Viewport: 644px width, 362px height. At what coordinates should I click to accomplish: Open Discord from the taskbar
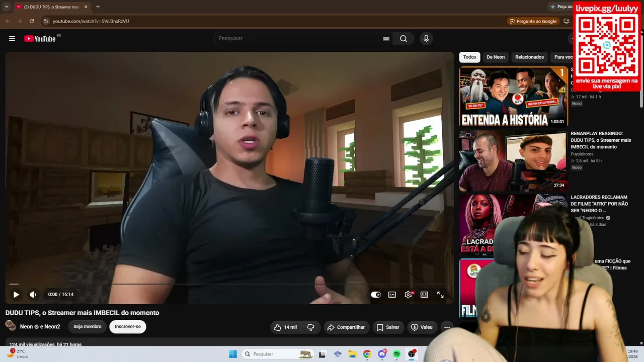pyautogui.click(x=382, y=354)
